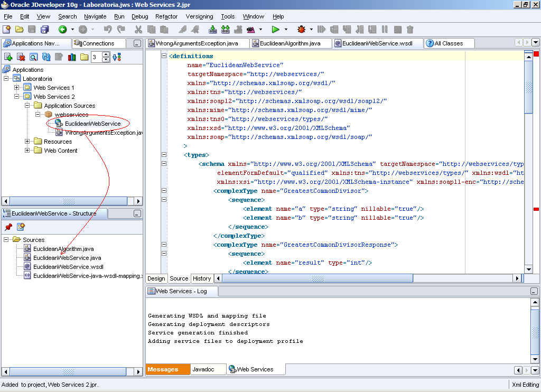Click the green Back navigation arrow
The image size is (541, 392).
coord(62,30)
